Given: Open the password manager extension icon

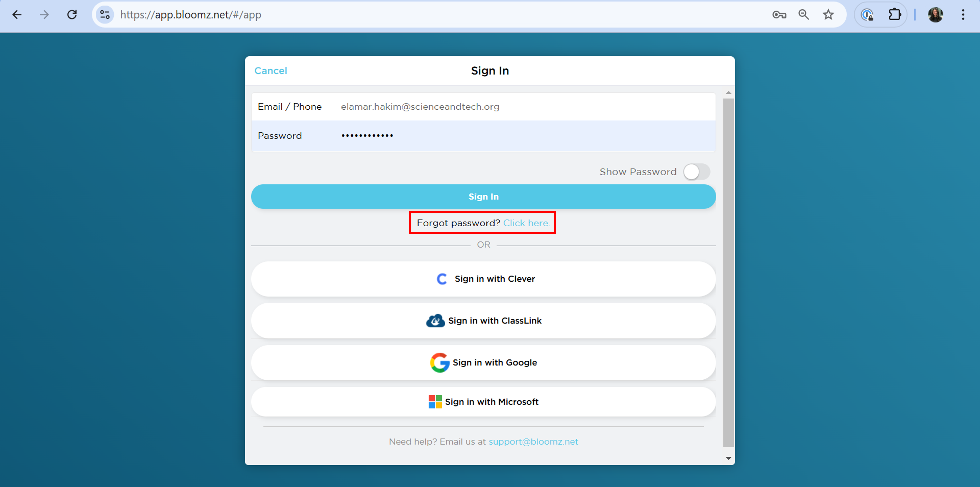Looking at the screenshot, I should 867,15.
